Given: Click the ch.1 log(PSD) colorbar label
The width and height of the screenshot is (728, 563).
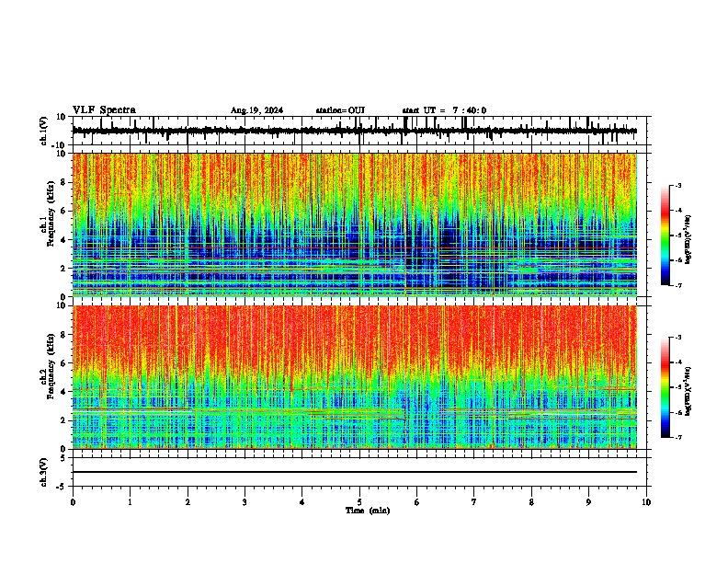Looking at the screenshot, I should 689,239.
